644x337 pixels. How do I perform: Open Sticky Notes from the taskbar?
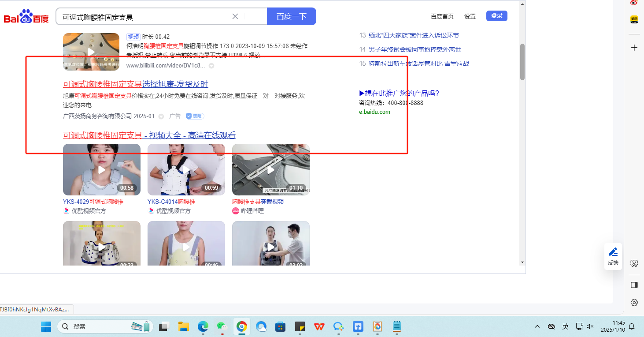(300, 327)
